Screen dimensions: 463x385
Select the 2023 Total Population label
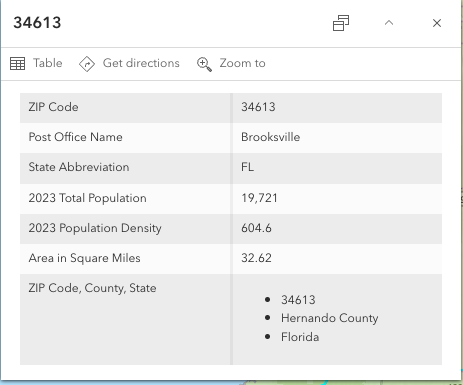pos(87,198)
